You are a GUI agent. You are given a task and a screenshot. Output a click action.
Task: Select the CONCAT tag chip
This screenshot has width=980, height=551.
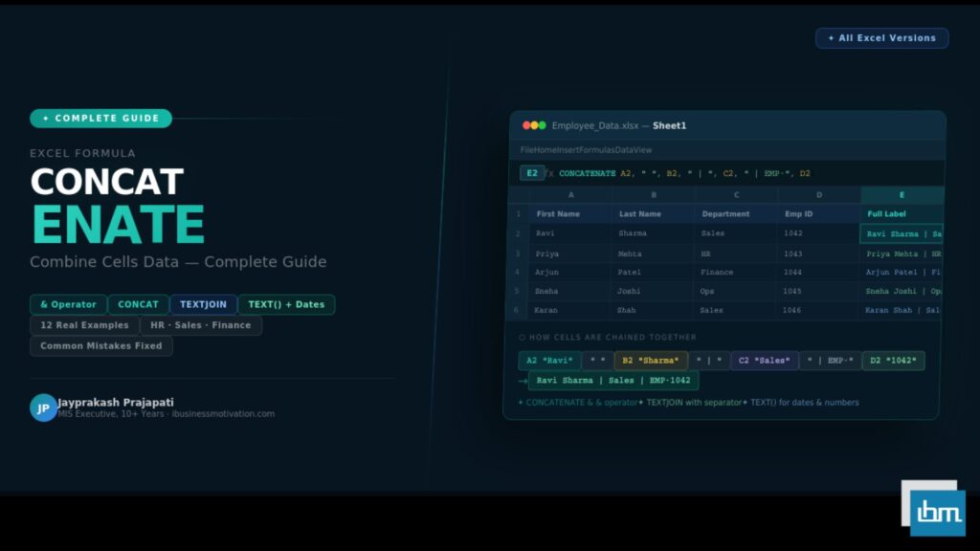pos(138,304)
